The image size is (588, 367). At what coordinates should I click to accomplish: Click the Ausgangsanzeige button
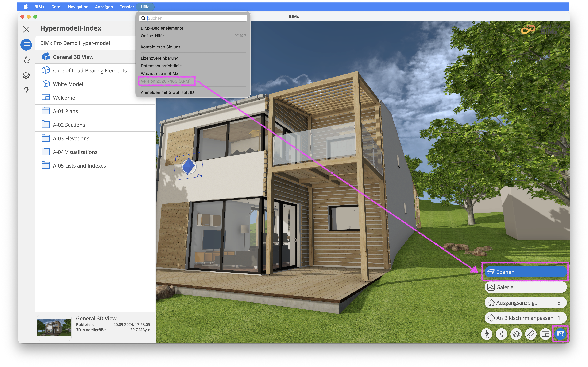point(525,302)
